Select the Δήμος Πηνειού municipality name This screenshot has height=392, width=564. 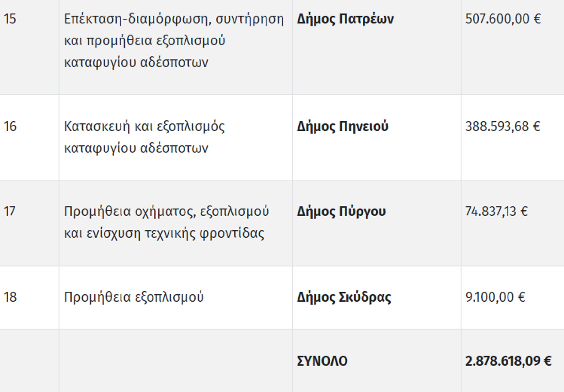(342, 126)
